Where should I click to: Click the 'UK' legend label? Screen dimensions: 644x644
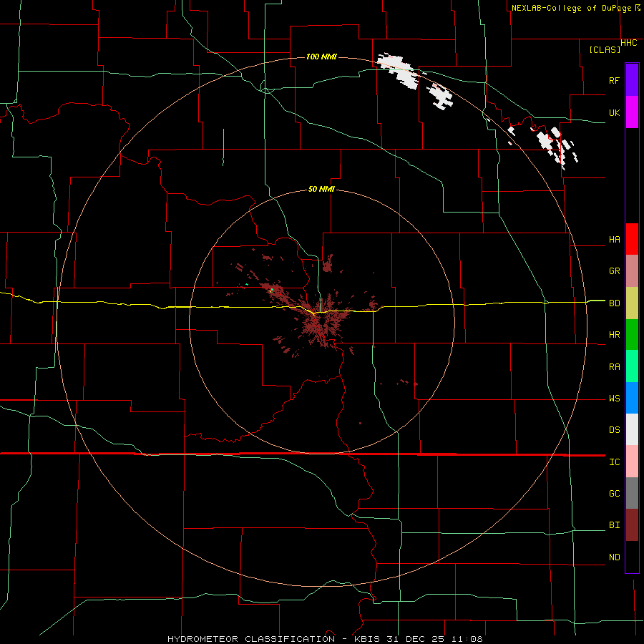click(614, 112)
